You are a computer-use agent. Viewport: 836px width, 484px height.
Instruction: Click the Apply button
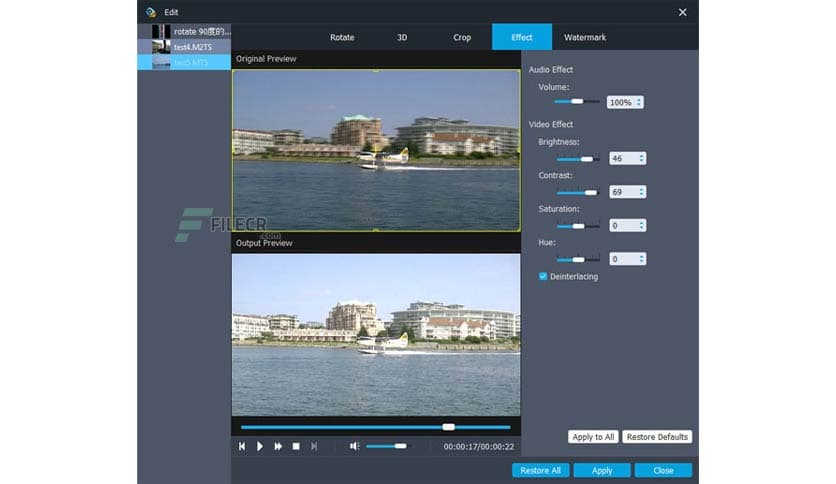[x=602, y=470]
